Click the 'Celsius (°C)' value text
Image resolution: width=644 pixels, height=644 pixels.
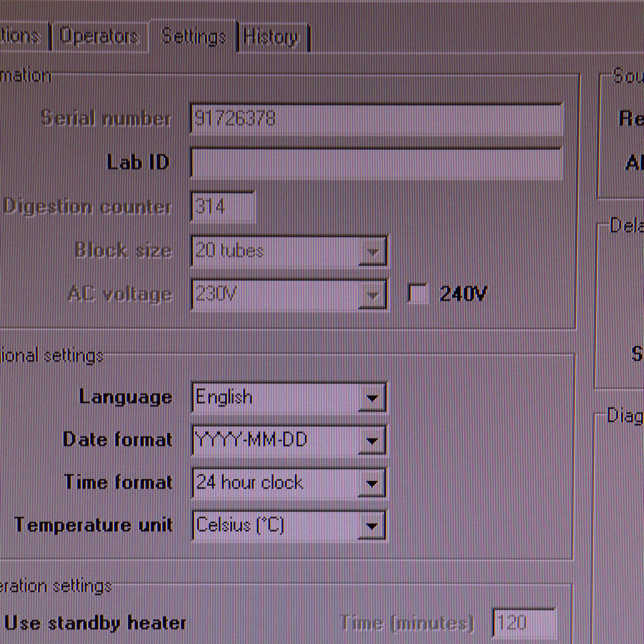pyautogui.click(x=240, y=525)
